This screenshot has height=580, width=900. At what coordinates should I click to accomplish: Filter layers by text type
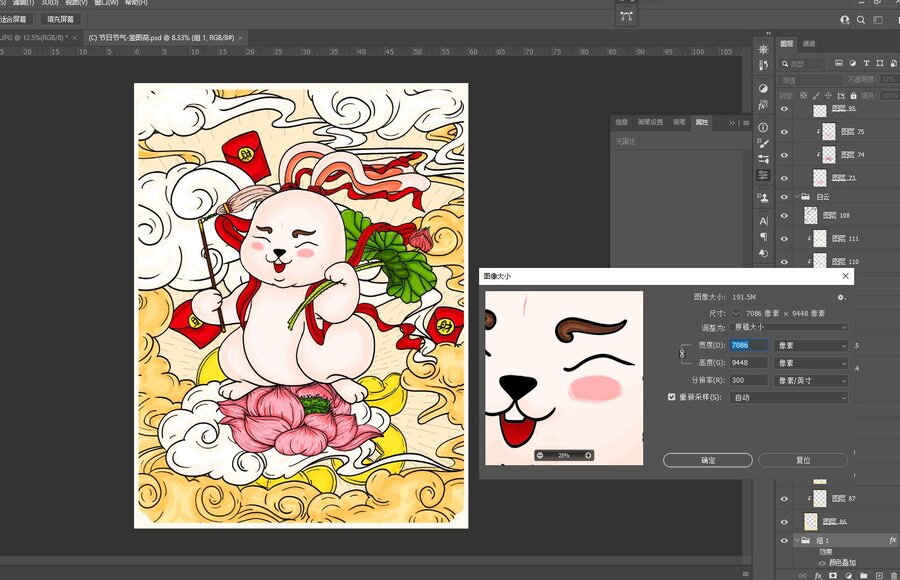[866, 63]
